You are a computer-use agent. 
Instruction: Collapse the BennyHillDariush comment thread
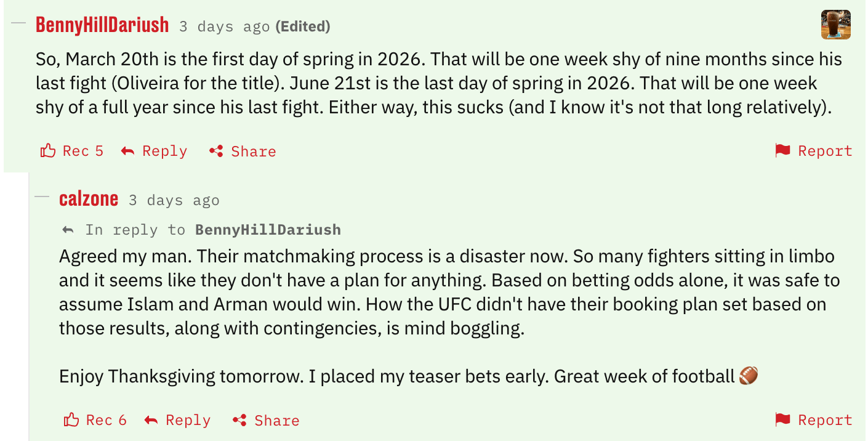click(x=18, y=23)
